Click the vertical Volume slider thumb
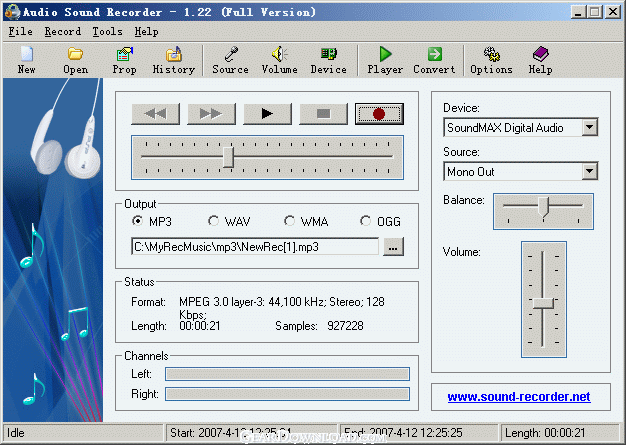 (543, 303)
